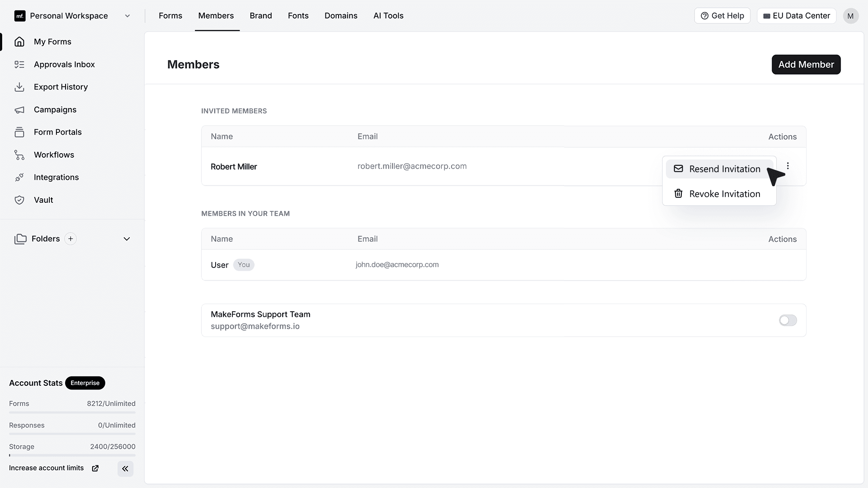Open the Workflows icon

click(x=19, y=155)
